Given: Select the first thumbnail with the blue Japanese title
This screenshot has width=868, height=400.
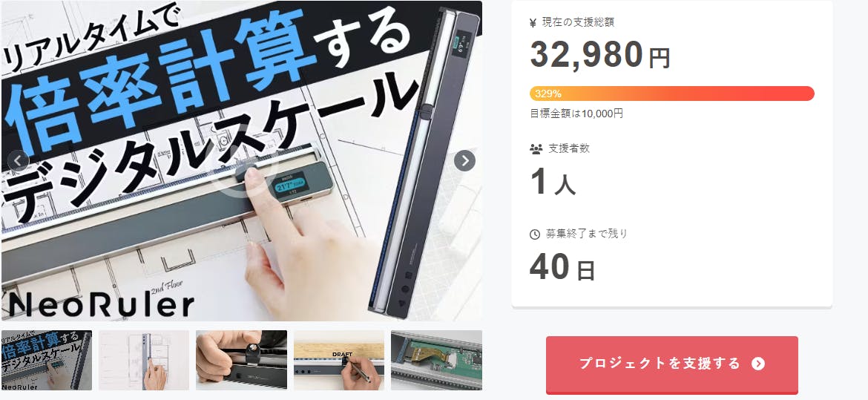Looking at the screenshot, I should click(x=47, y=360).
